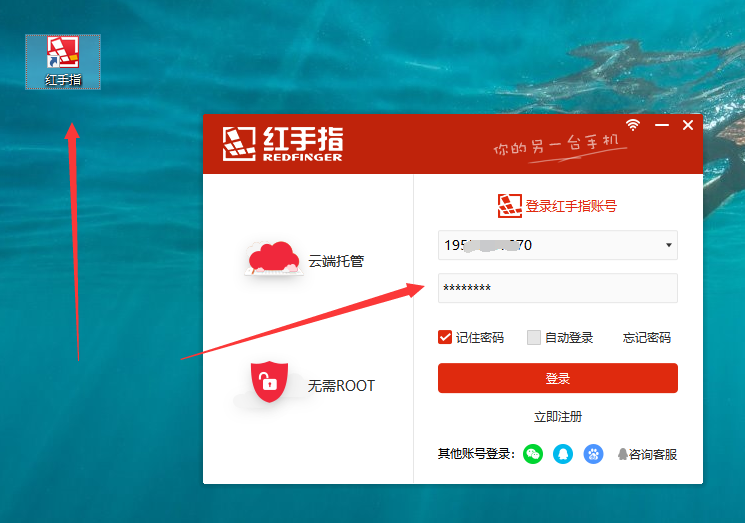
Task: Minimize the Redfinger login window
Action: 661,125
